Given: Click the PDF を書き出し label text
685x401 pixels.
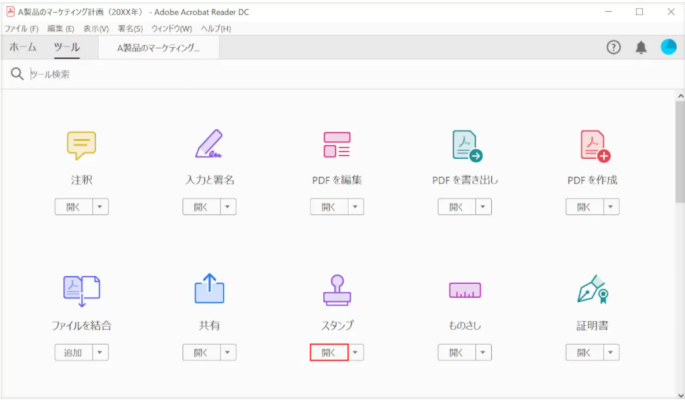Looking at the screenshot, I should pyautogui.click(x=465, y=180).
